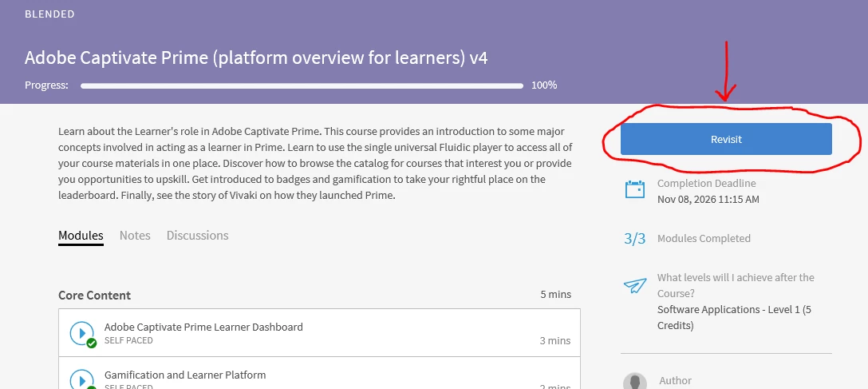This screenshot has width=868, height=389.
Task: Click the BLENDED course type label
Action: [x=49, y=14]
